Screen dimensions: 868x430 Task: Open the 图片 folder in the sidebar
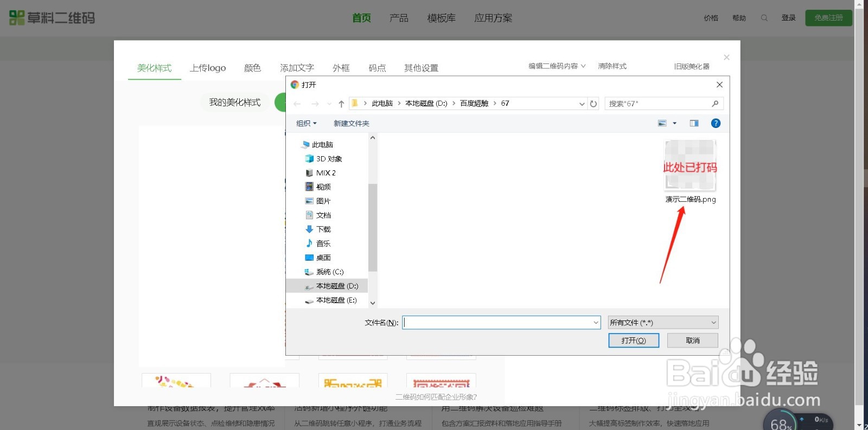[x=323, y=201]
